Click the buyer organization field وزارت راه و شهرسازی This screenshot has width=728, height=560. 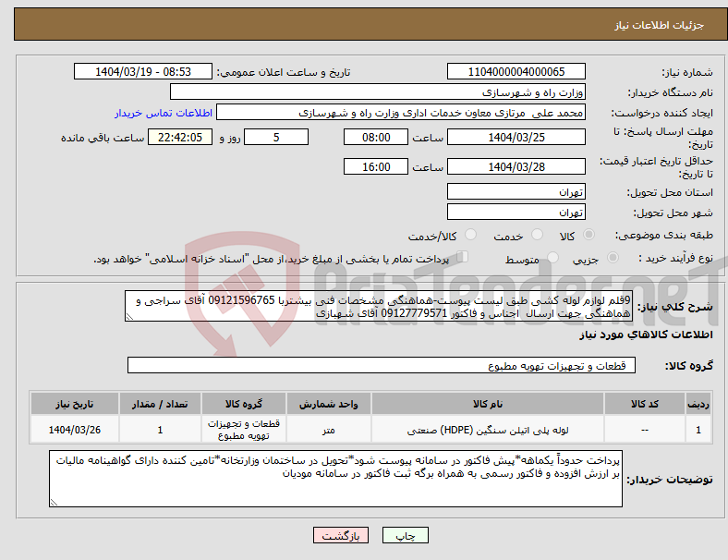(378, 91)
